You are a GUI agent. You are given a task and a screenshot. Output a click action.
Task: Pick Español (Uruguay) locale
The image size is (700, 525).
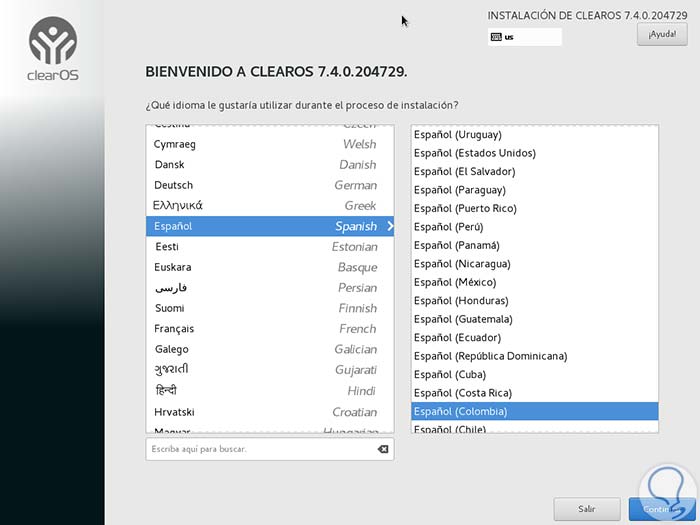534,135
